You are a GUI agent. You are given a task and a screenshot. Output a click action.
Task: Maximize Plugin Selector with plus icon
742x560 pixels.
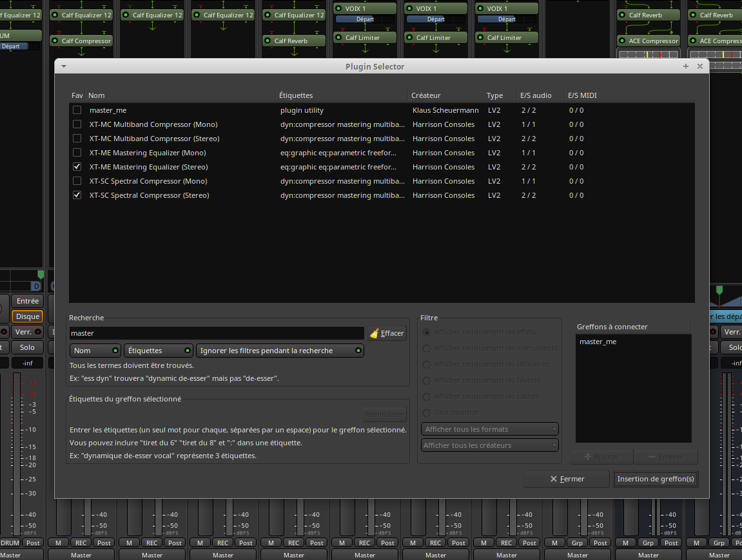tap(686, 66)
